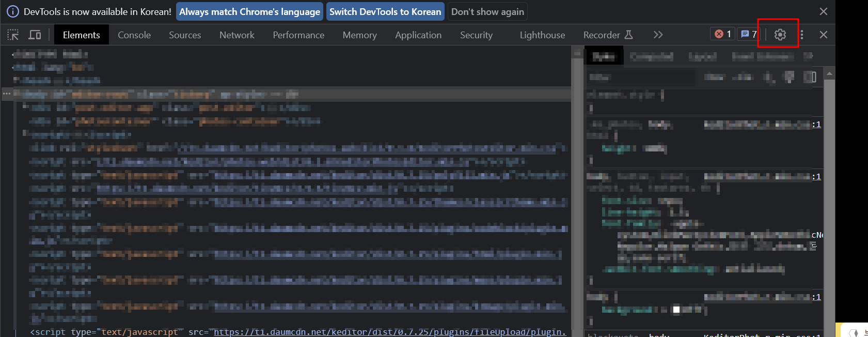The image size is (868, 337).
Task: Open the Security tab
Action: [476, 35]
